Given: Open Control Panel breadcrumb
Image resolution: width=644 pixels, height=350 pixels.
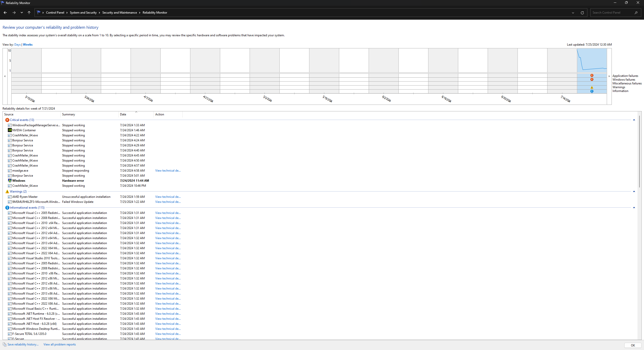Looking at the screenshot, I should pos(55,13).
